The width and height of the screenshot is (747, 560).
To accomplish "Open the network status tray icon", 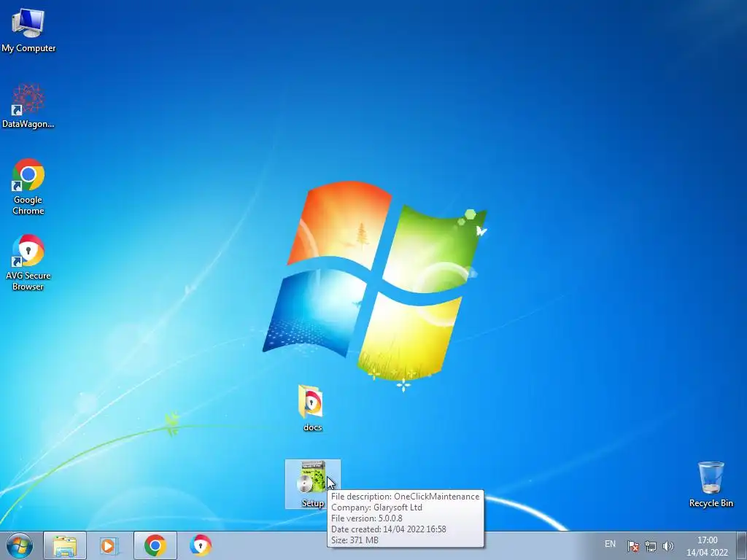I will click(650, 546).
